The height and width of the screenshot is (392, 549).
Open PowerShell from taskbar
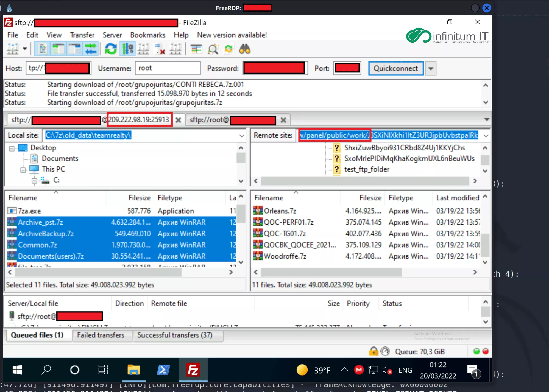163,370
